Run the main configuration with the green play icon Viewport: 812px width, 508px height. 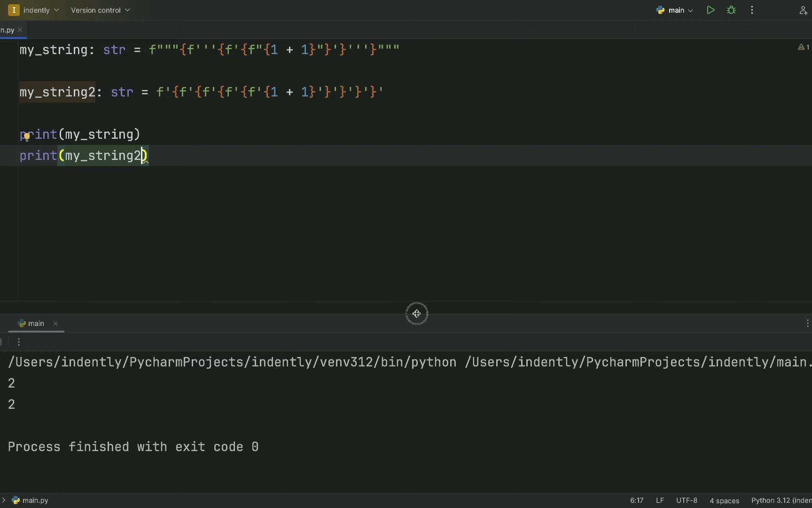tap(710, 10)
